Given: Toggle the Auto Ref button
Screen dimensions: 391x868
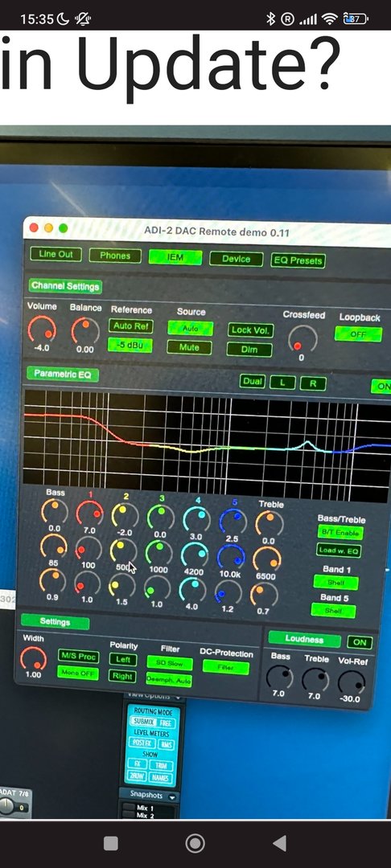Looking at the screenshot, I should (130, 326).
